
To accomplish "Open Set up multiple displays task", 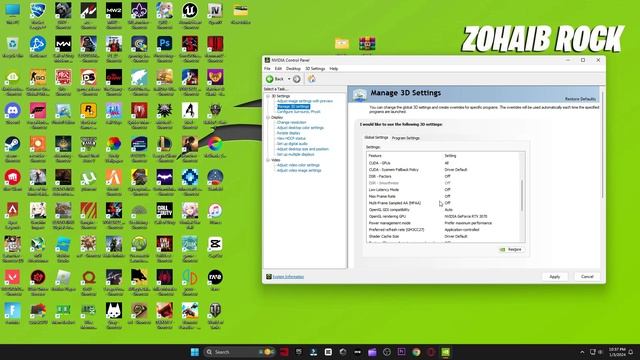I will click(x=296, y=154).
